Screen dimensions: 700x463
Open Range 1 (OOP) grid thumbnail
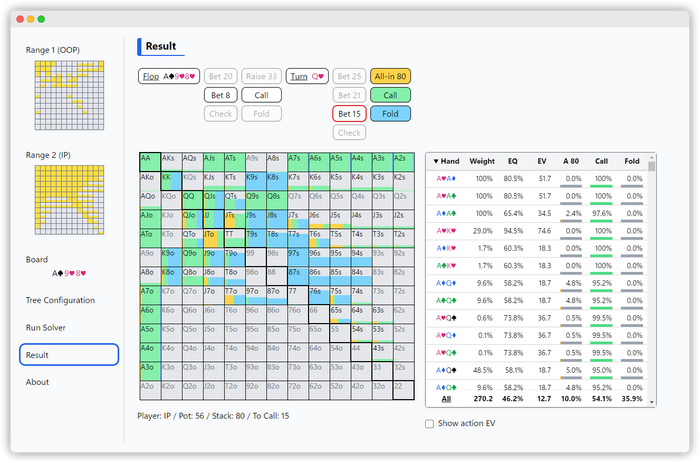[69, 95]
